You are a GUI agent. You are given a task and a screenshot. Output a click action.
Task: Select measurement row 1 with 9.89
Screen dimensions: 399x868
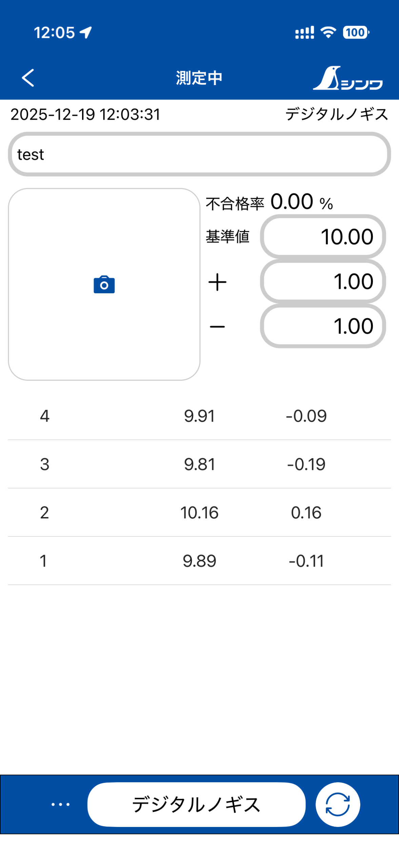pos(199,561)
